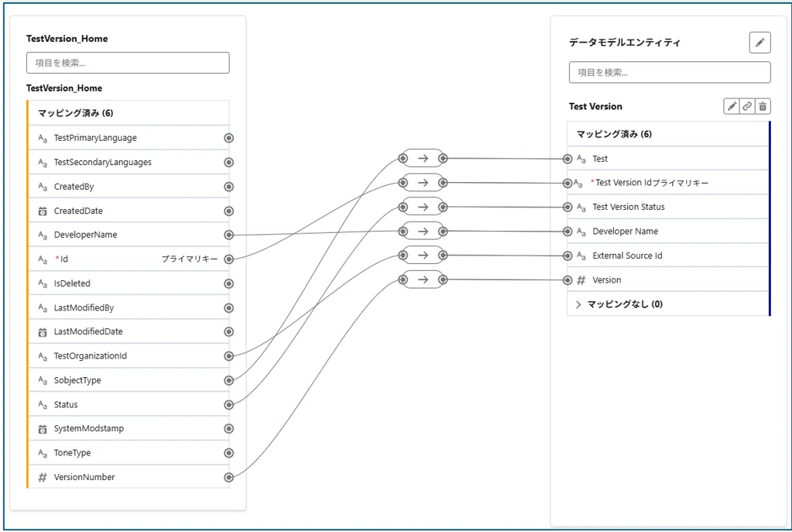Click the Test Version edit pencil icon
792x532 pixels.
732,106
